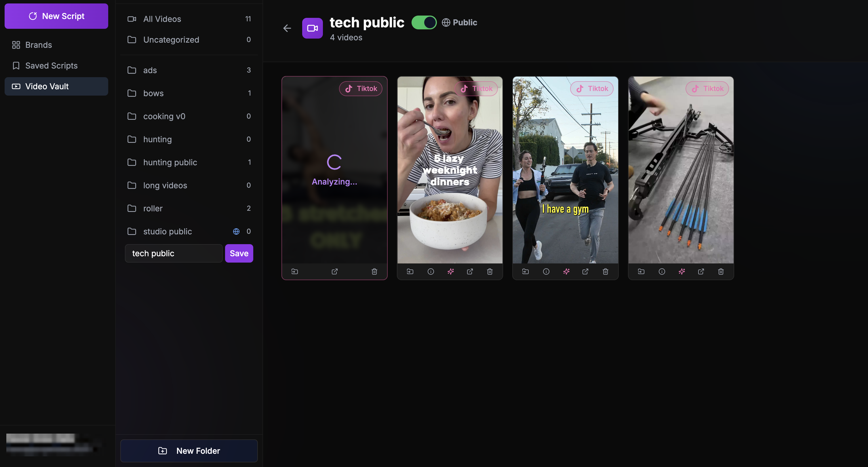Viewport: 868px width, 467px height.
Task: Select the Video Vault menu item
Action: (47, 86)
